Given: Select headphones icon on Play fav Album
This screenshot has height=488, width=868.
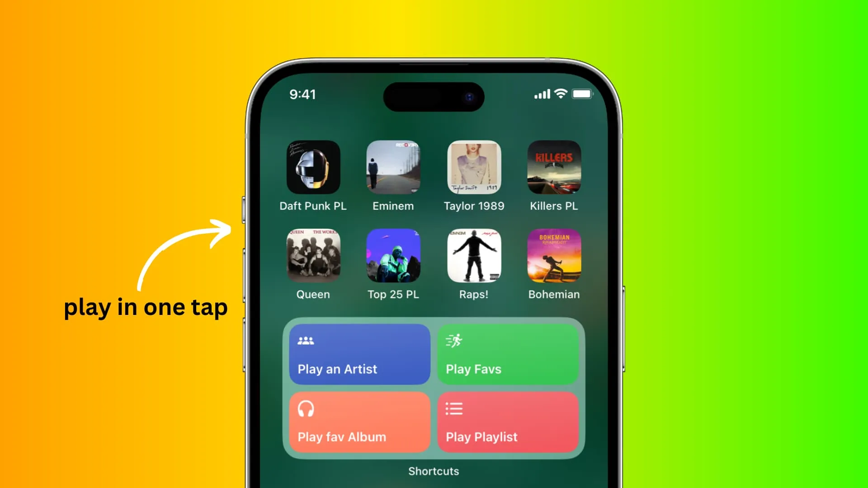Looking at the screenshot, I should 305,409.
